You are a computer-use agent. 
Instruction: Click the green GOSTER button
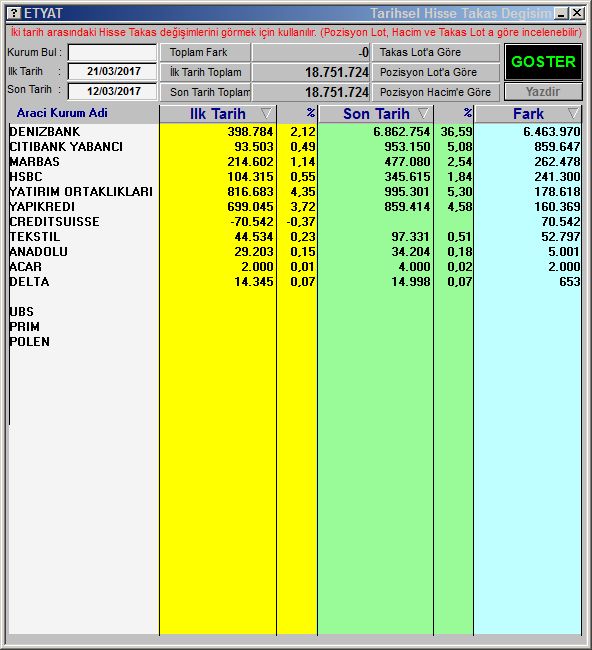[543, 62]
